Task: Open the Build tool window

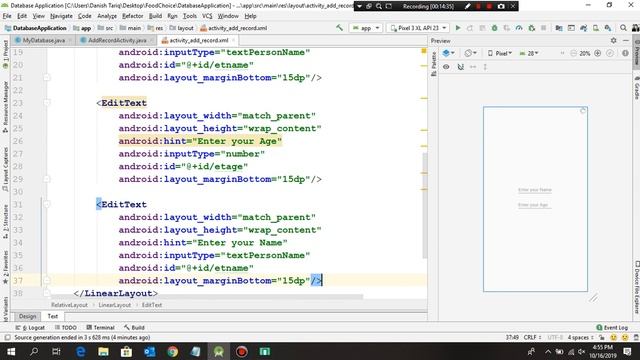Action: (134, 327)
